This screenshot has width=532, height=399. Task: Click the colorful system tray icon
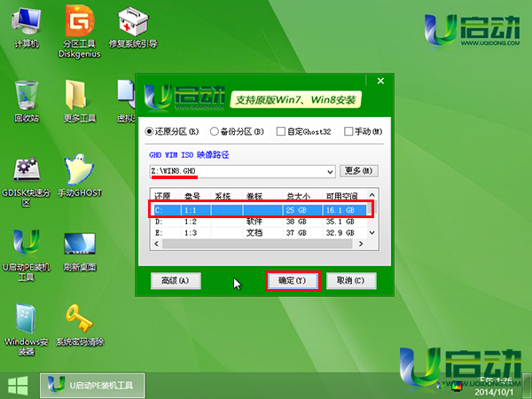(x=458, y=386)
